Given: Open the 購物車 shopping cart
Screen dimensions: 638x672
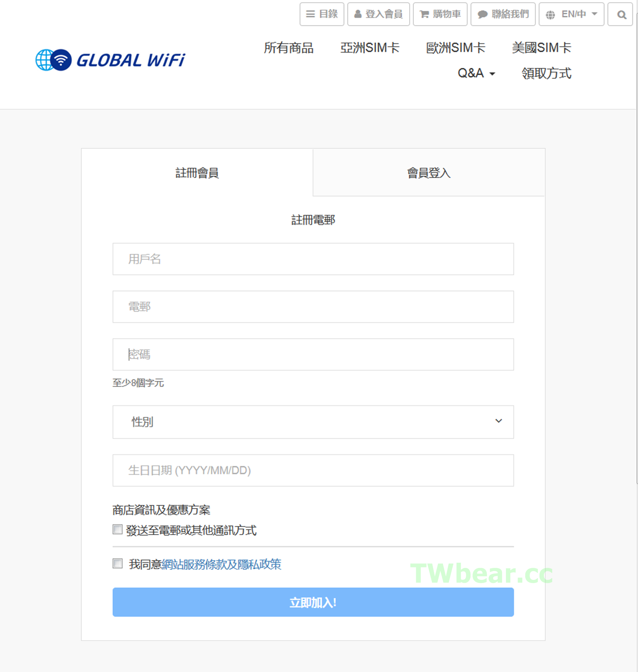Looking at the screenshot, I should tap(440, 14).
